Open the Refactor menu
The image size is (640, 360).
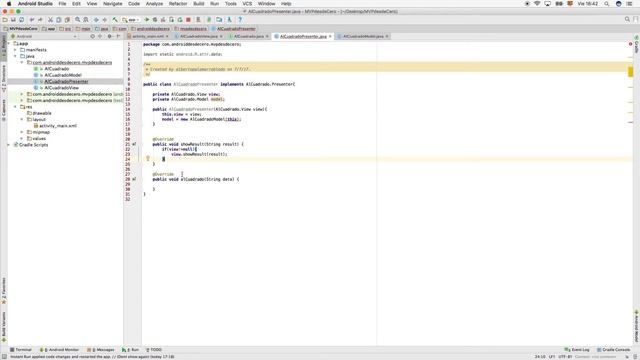click(178, 4)
